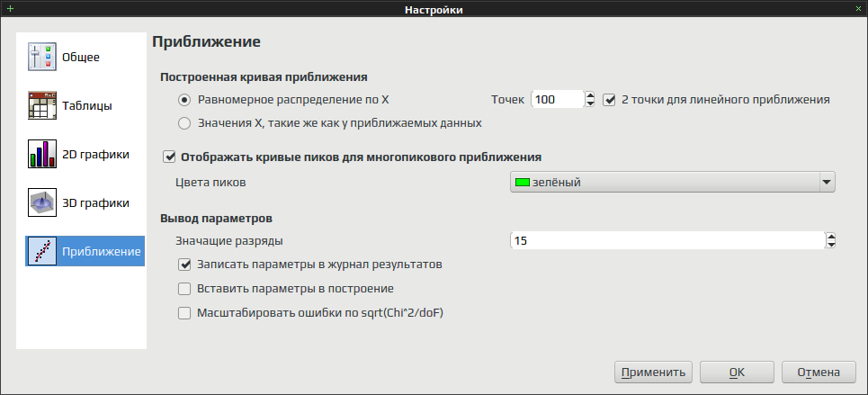Screen dimensions: 868x395
Task: Enable Вставить параметры в построение
Action: 183,289
